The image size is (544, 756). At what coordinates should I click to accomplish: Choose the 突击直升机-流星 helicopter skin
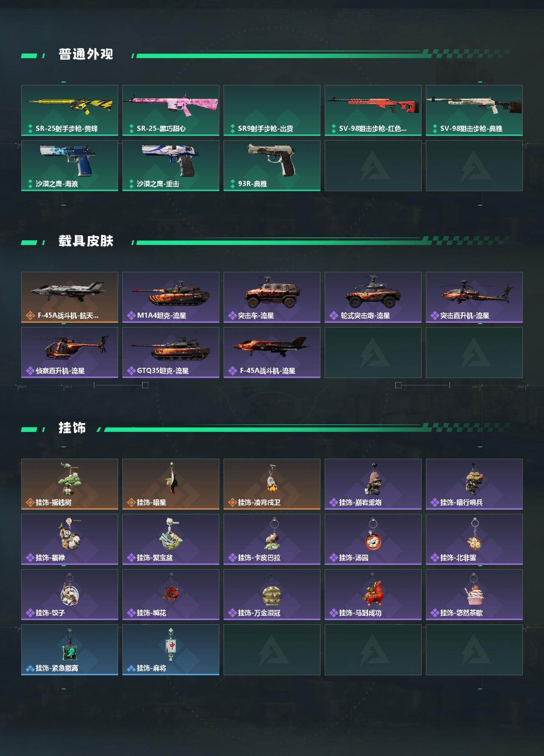point(474,297)
